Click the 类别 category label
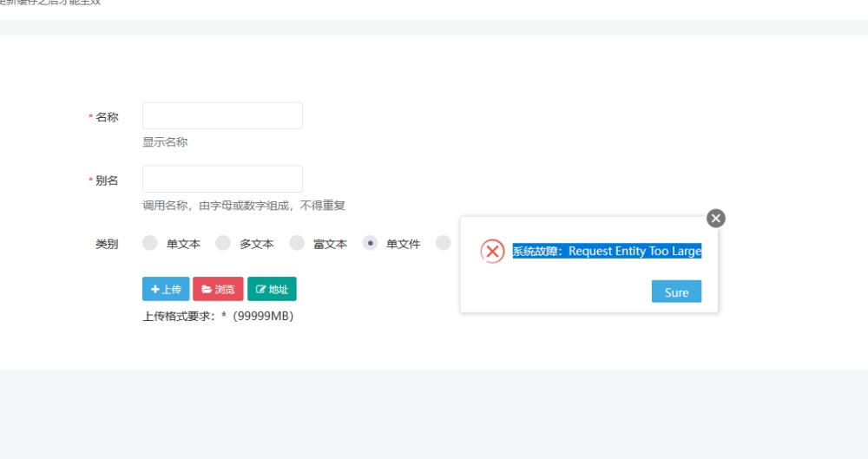The image size is (868, 459). (x=107, y=244)
